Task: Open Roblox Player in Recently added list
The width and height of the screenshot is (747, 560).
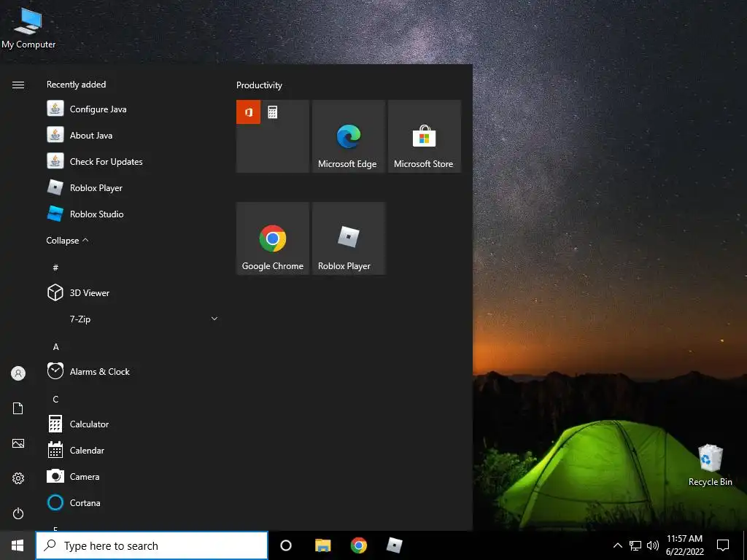Action: click(131, 187)
